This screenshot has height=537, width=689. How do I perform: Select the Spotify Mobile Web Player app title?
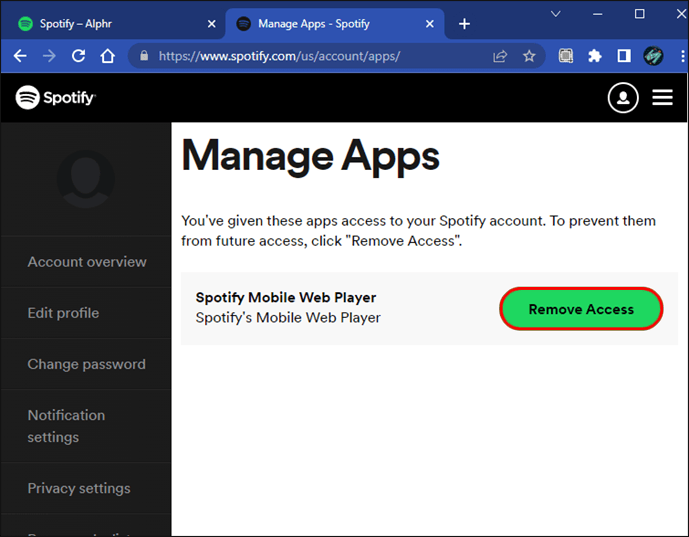tap(286, 298)
